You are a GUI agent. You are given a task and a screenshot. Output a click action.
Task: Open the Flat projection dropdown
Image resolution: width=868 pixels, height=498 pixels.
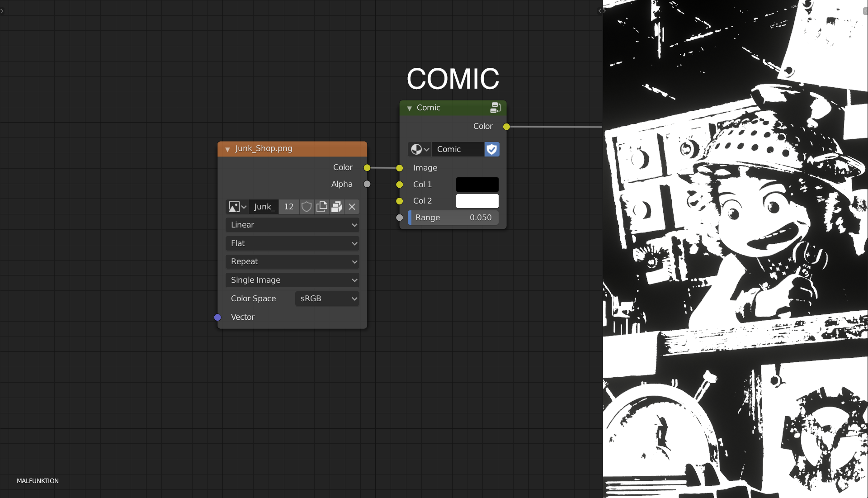click(x=292, y=243)
